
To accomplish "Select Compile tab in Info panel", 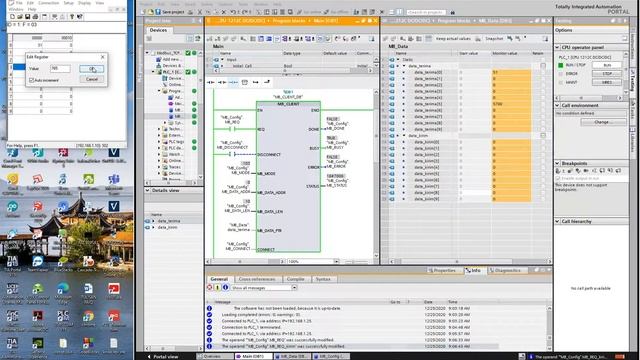I will 296,279.
